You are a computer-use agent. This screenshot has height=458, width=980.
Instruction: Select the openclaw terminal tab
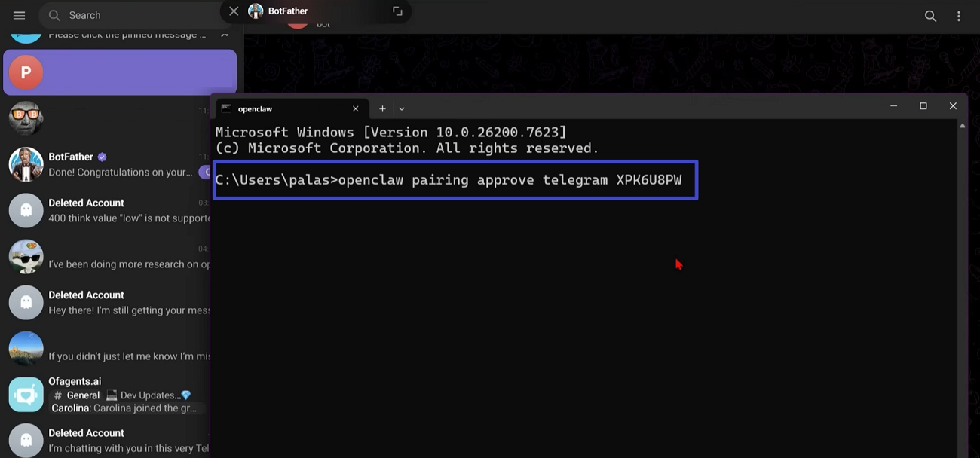[x=292, y=108]
